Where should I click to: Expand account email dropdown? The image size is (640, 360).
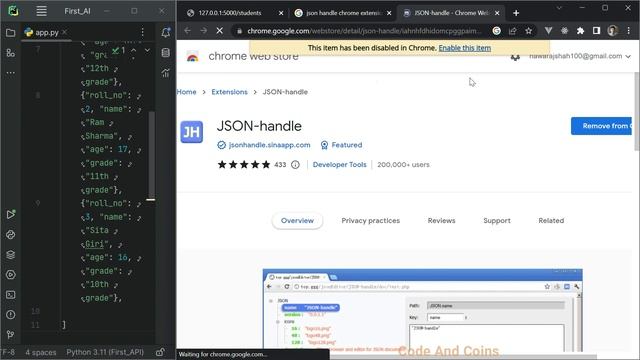click(628, 57)
